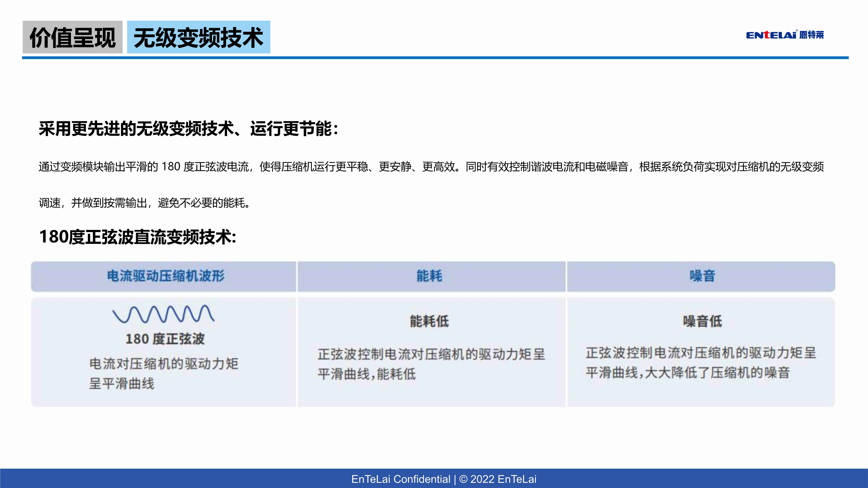The image size is (868, 488).
Task: Click the 180度正弦波直流变频技术 heading
Action: pos(137,237)
